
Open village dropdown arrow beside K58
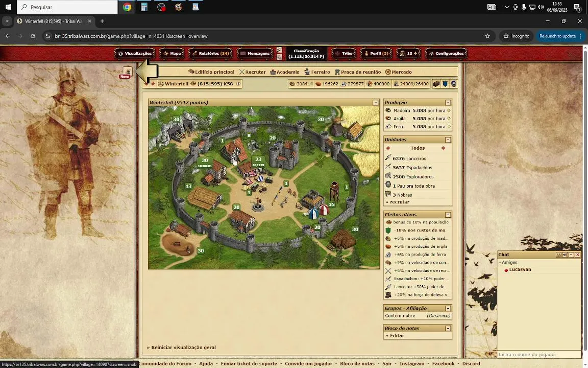[x=238, y=84]
